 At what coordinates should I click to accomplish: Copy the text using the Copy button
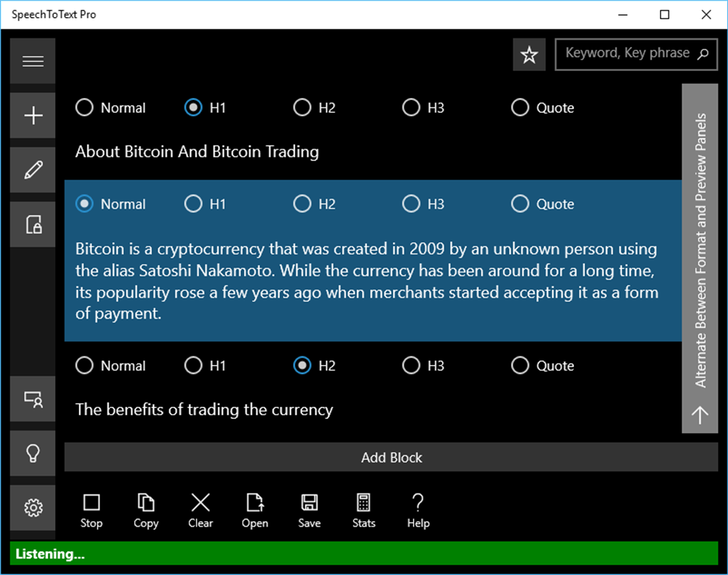tap(145, 510)
